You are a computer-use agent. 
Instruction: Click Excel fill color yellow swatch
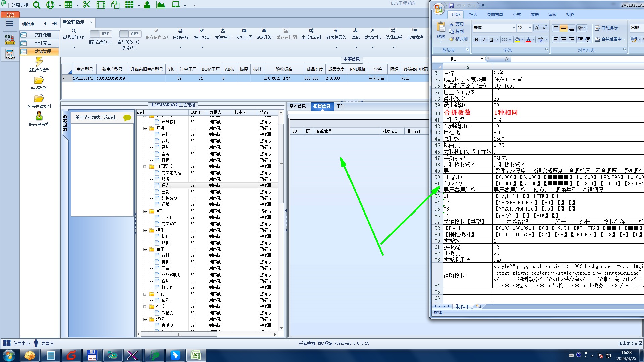517,40
